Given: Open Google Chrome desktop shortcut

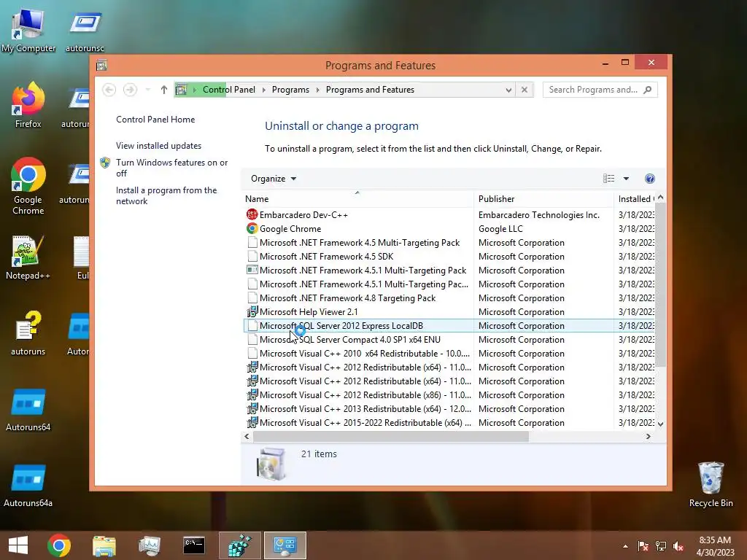Looking at the screenshot, I should click(28, 186).
